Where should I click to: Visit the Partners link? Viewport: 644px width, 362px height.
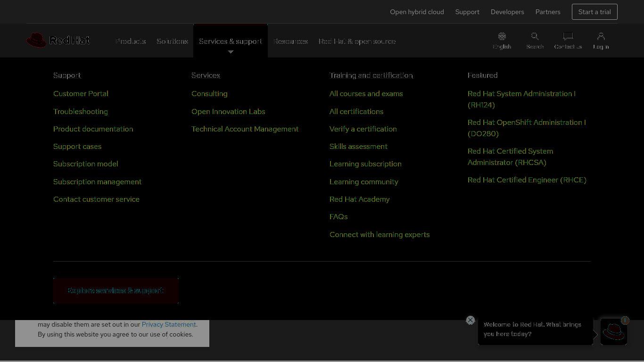[548, 12]
